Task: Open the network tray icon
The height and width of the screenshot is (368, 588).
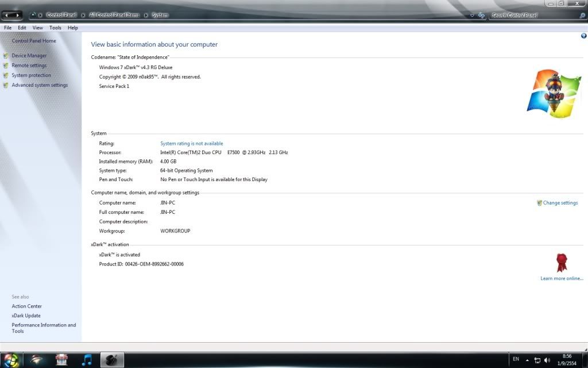Action: 537,361
